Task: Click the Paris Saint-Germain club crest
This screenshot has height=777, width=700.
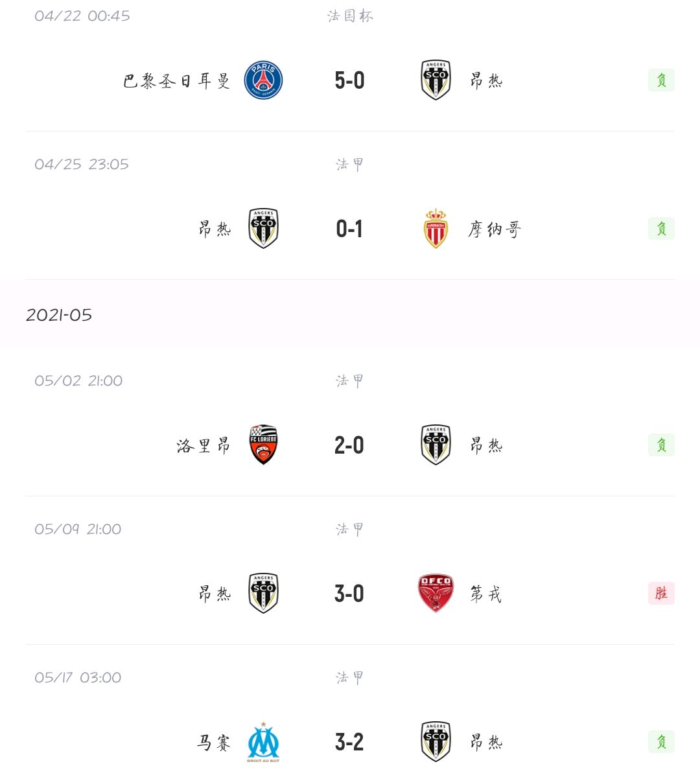Action: pos(263,80)
